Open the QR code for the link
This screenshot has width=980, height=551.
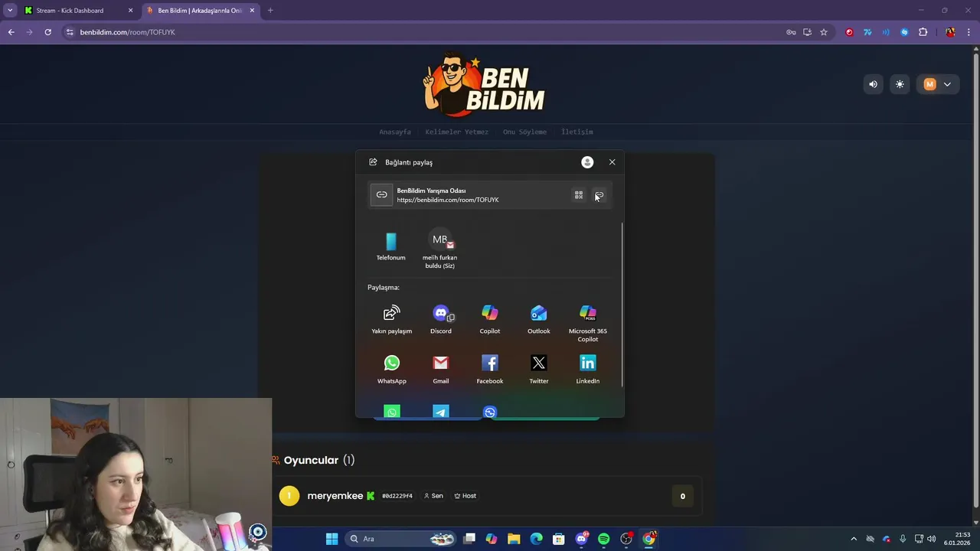tap(579, 195)
